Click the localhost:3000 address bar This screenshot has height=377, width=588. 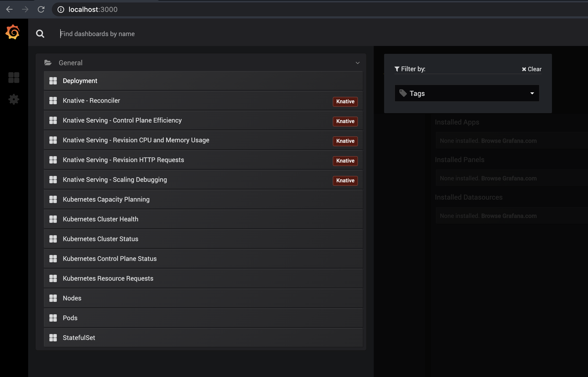click(320, 9)
